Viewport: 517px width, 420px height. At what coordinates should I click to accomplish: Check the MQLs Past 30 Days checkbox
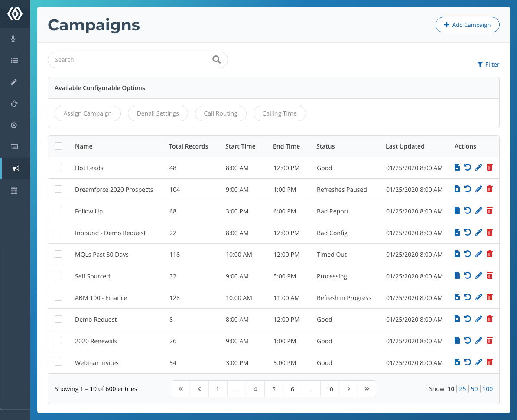[59, 254]
